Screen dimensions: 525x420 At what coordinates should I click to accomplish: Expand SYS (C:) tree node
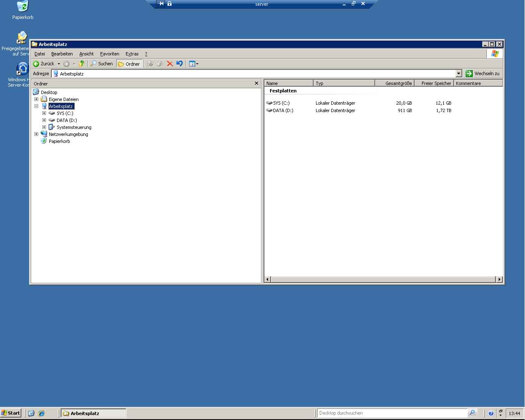[44, 113]
